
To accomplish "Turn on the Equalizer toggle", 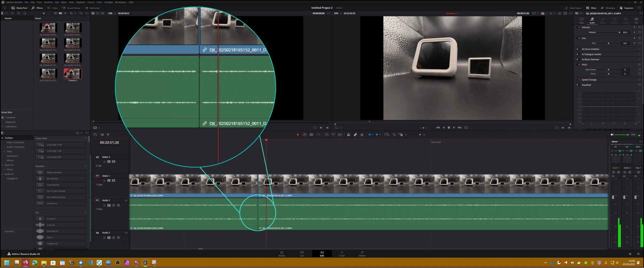I will pos(577,85).
